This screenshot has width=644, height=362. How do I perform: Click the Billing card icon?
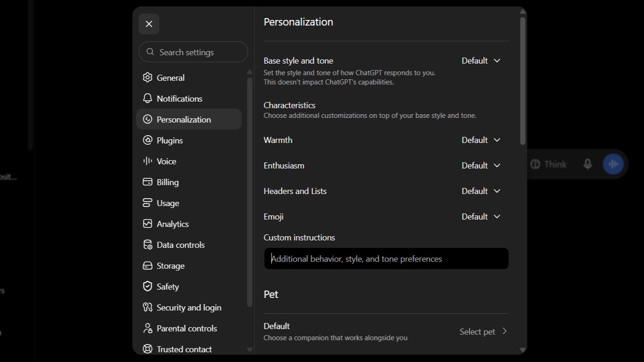[x=148, y=182]
